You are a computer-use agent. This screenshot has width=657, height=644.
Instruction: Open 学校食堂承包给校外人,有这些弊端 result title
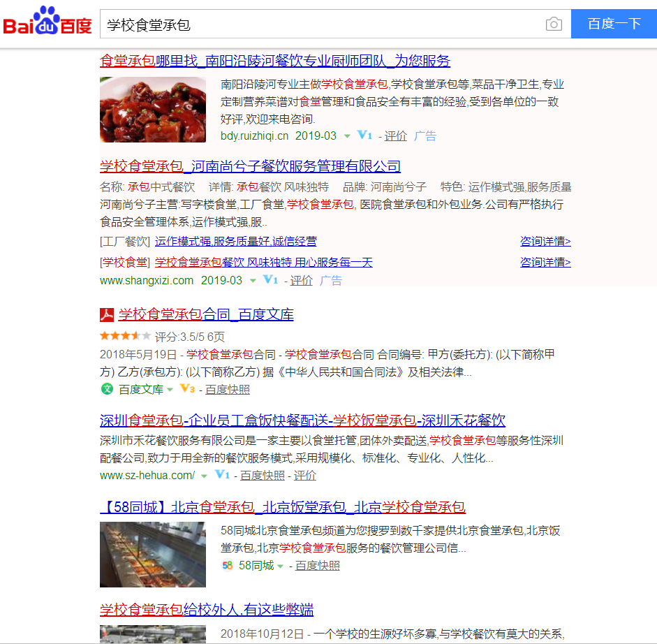pos(207,610)
